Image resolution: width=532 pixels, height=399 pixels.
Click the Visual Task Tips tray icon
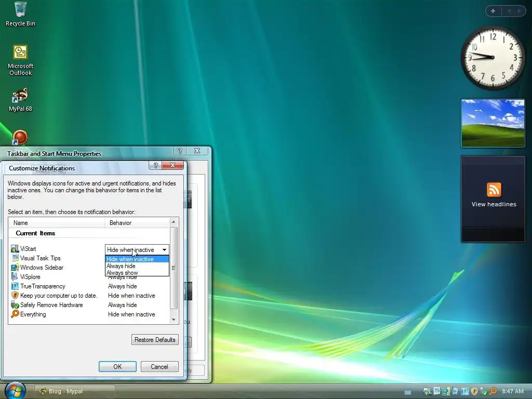click(x=436, y=391)
